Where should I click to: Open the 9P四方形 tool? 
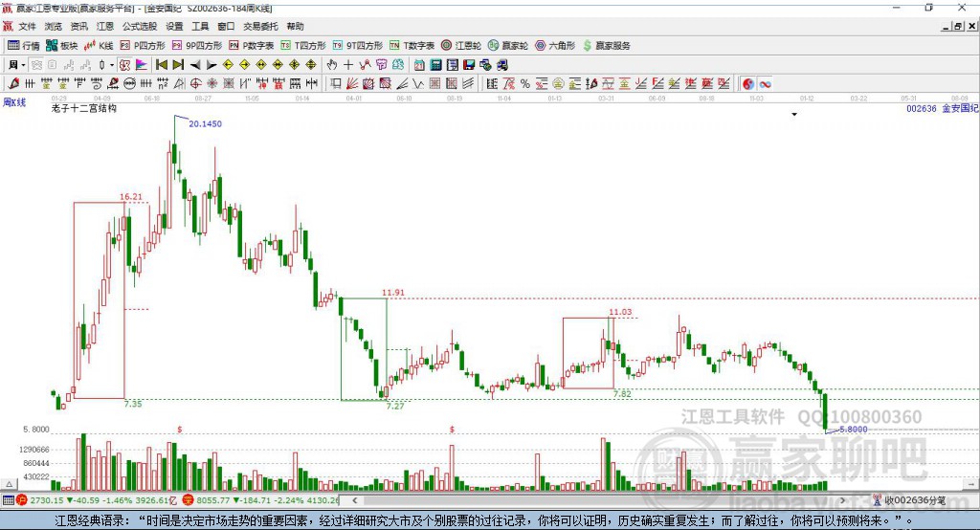pos(197,46)
